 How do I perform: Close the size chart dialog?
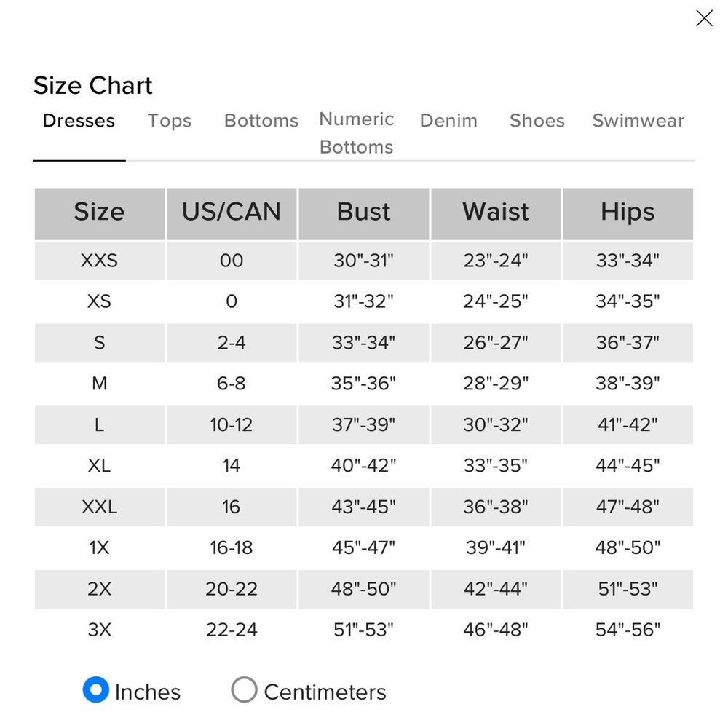pos(704,18)
